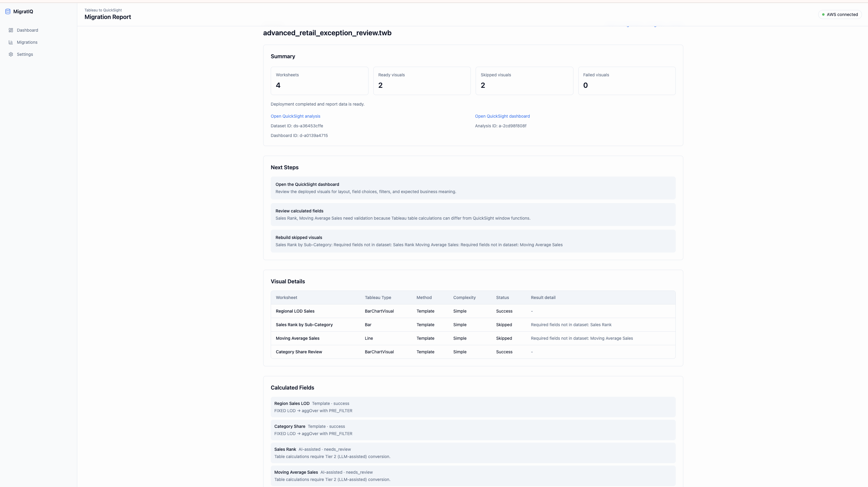This screenshot has width=868, height=487.
Task: Click the Bar type cell
Action: pyautogui.click(x=368, y=325)
